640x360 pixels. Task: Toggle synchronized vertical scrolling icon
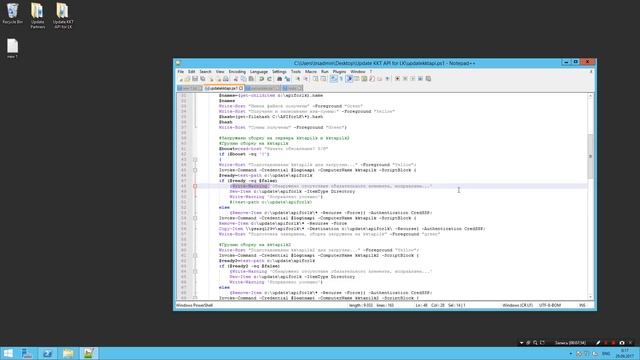pos(316,79)
